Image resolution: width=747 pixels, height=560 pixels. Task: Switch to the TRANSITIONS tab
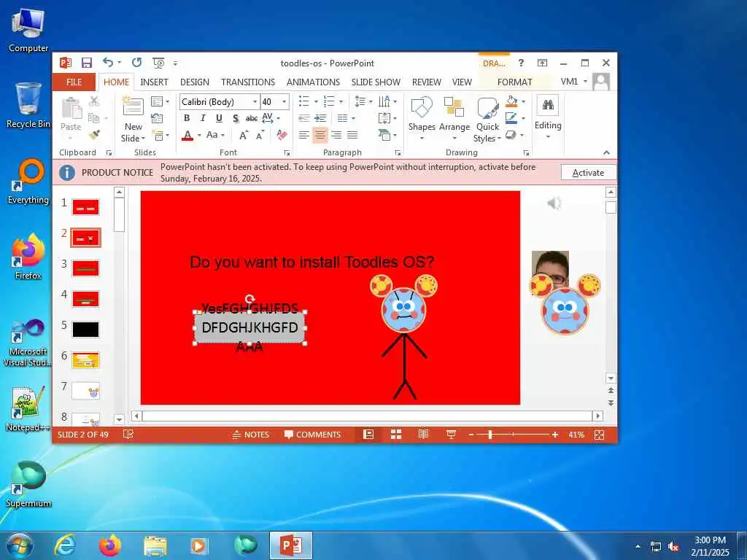click(x=248, y=82)
